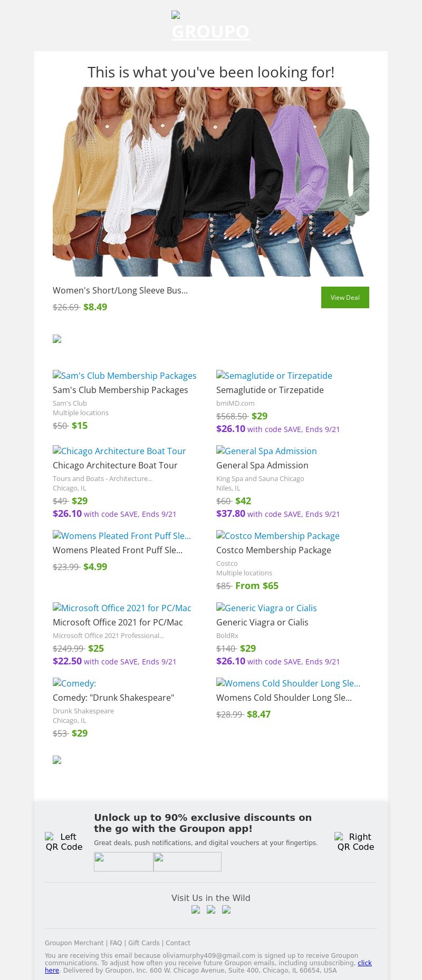Open the Right QR Code image

(356, 841)
